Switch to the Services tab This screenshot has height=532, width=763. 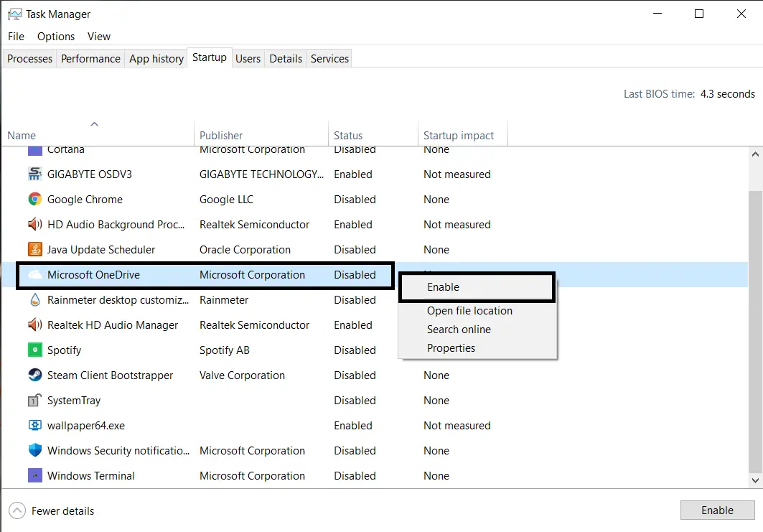coord(329,58)
